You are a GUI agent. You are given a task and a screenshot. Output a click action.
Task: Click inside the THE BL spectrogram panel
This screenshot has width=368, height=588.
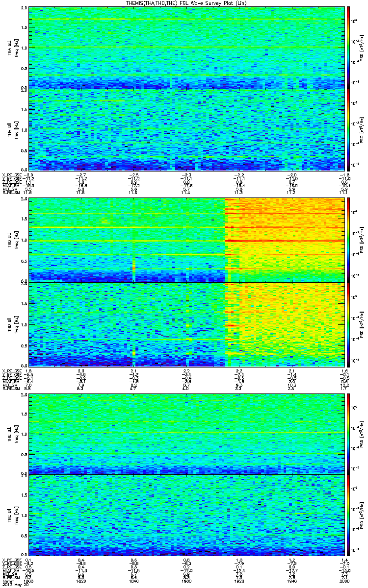click(x=186, y=434)
